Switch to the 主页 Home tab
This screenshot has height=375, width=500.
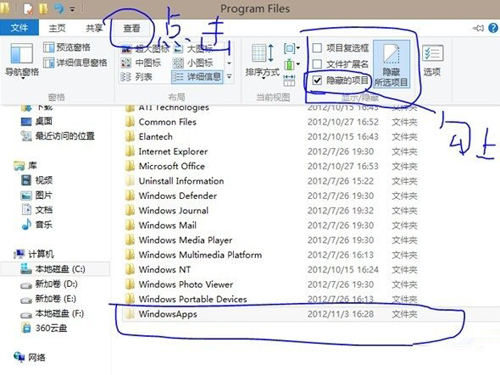(x=57, y=28)
